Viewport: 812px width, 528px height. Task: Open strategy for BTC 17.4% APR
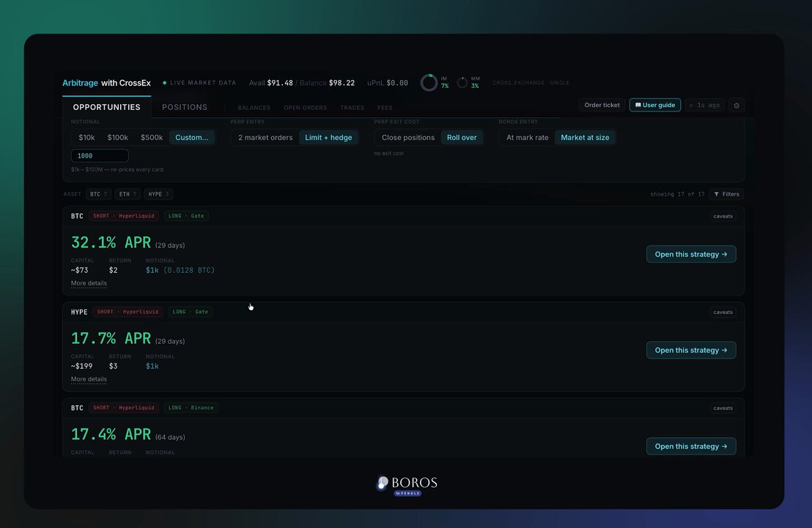tap(691, 446)
